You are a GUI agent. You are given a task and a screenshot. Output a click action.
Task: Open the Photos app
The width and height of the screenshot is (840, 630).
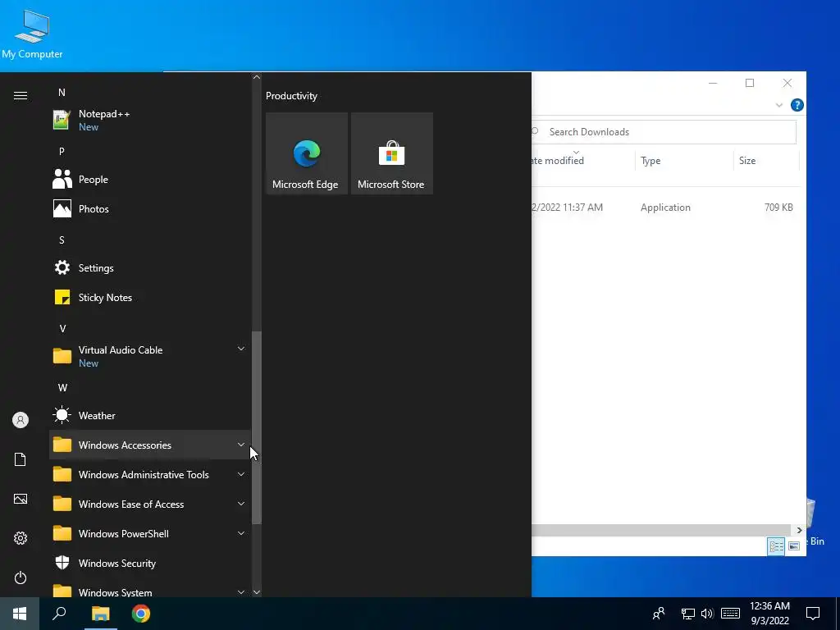pyautogui.click(x=150, y=209)
